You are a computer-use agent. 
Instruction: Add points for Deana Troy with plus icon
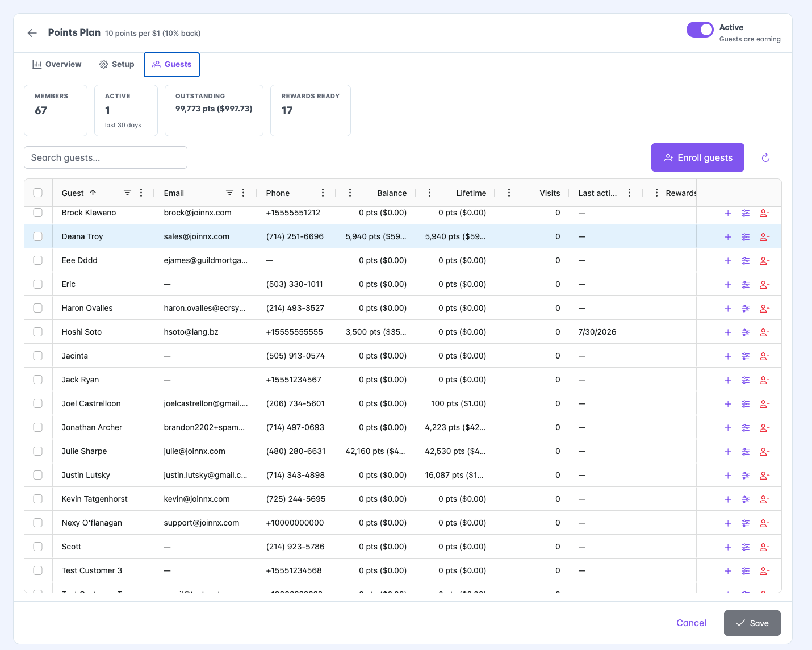tap(728, 237)
